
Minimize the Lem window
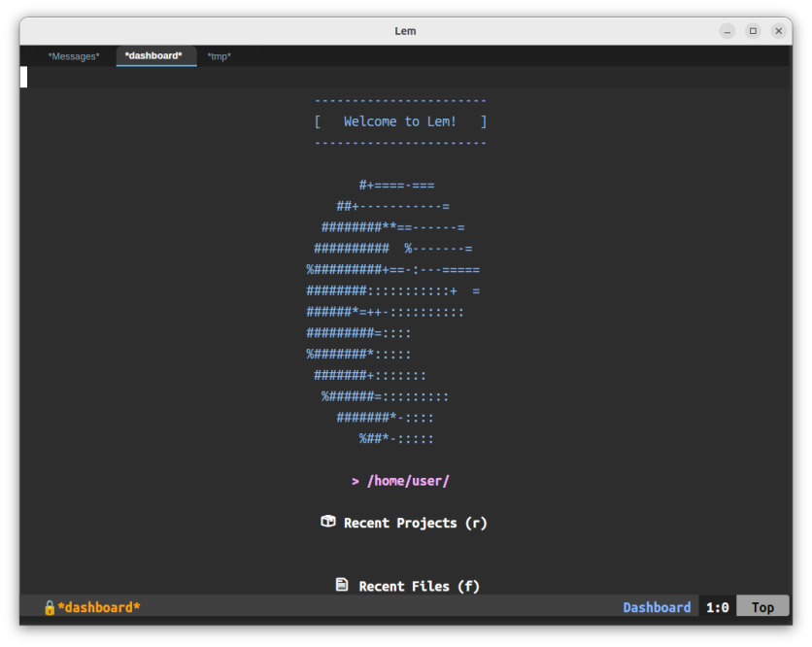click(x=727, y=31)
